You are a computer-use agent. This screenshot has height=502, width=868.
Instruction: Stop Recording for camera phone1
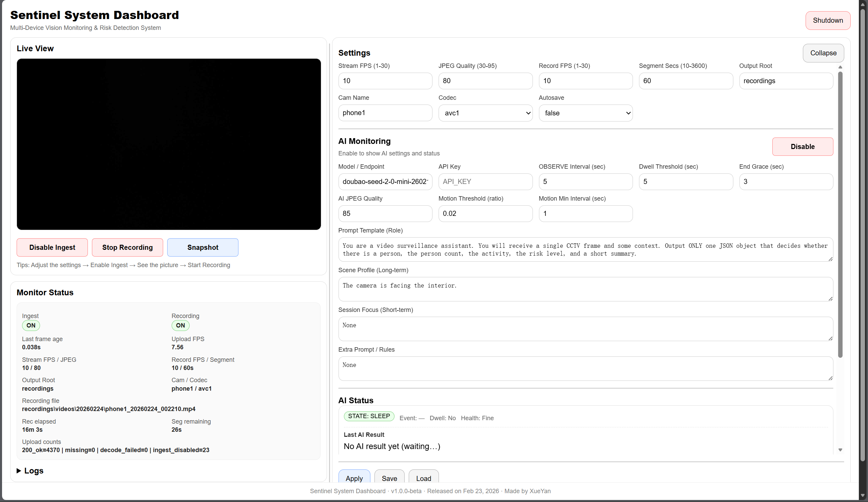pos(128,247)
